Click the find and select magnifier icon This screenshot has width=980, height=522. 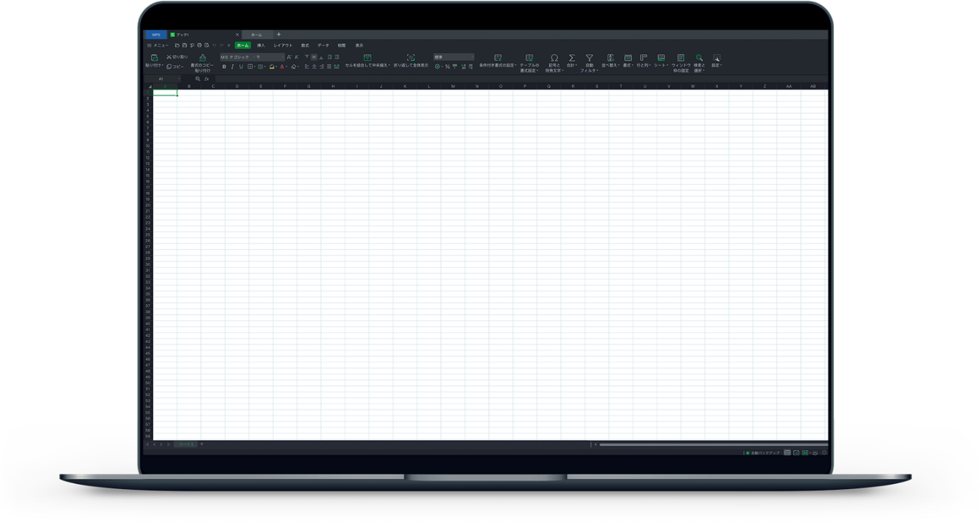pos(699,58)
